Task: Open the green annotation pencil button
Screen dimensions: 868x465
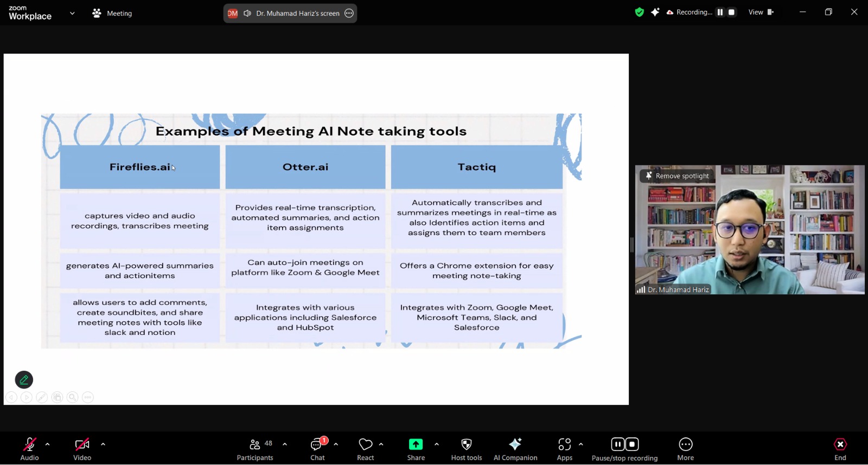Action: coord(24,379)
